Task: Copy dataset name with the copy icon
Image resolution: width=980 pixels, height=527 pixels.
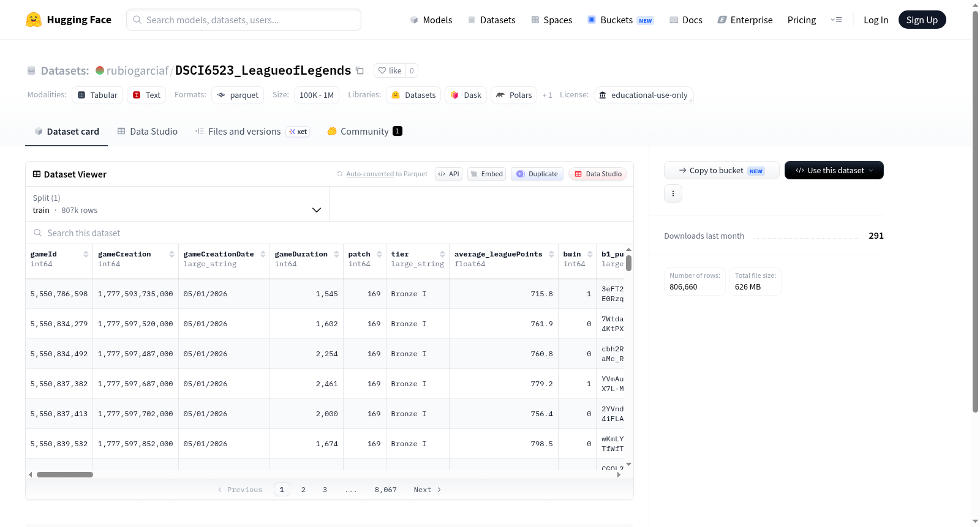Action: pos(360,70)
